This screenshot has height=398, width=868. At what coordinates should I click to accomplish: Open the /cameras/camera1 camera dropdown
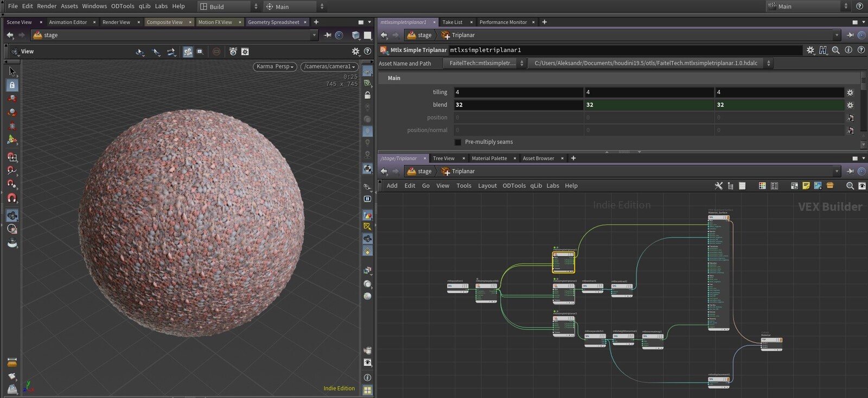329,66
